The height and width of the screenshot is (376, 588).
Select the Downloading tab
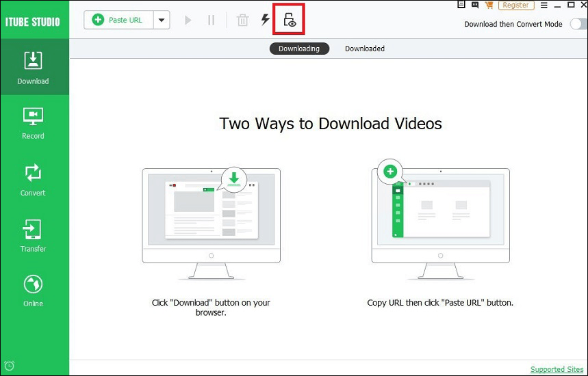[x=299, y=49]
